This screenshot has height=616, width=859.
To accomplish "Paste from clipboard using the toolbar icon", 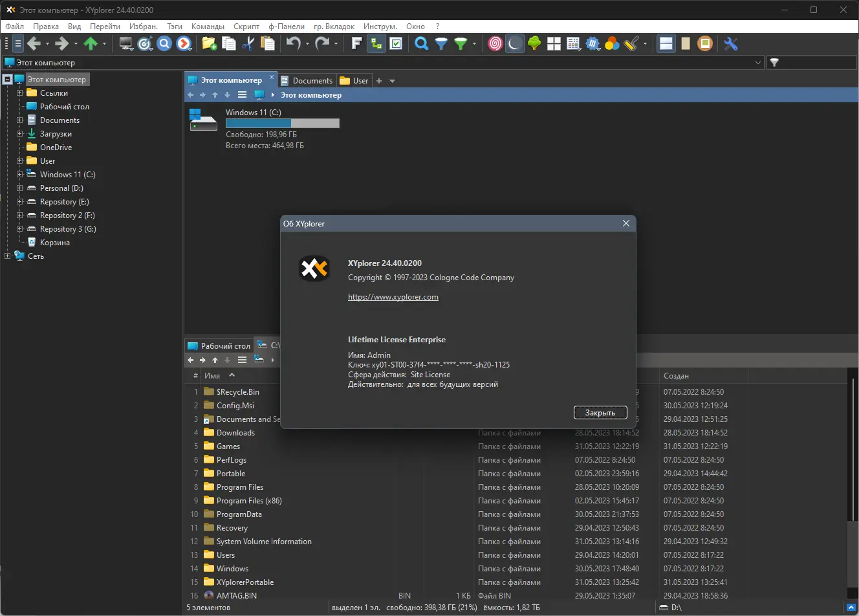I will pyautogui.click(x=268, y=43).
